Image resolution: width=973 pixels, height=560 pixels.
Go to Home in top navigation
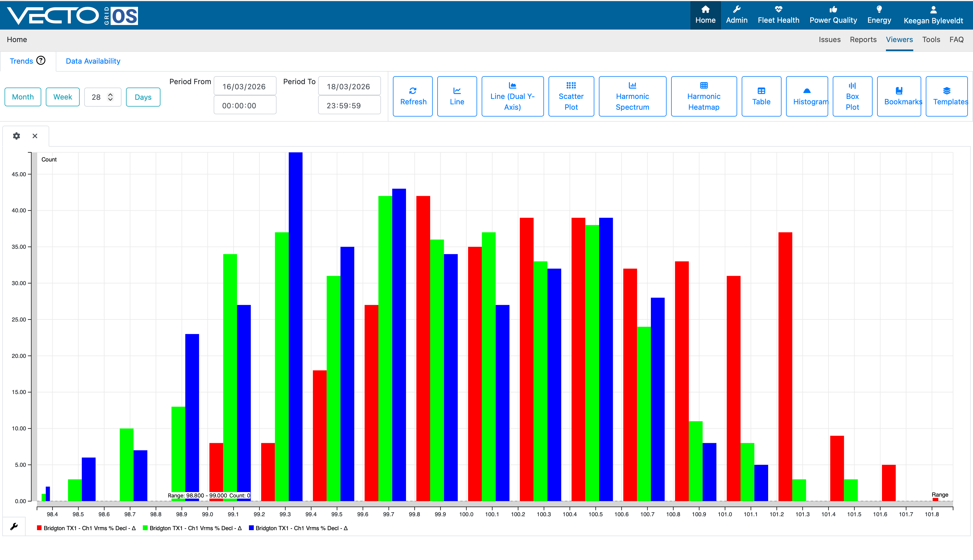tap(705, 15)
